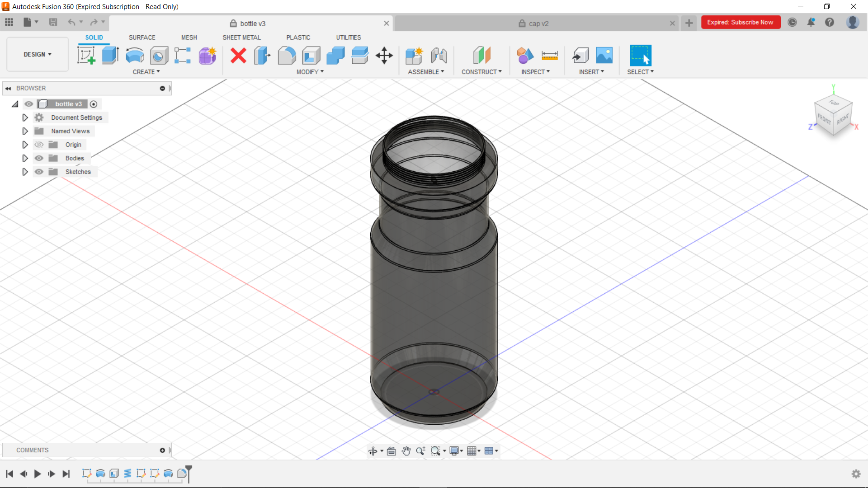Open the Measure tool
The height and width of the screenshot is (488, 868).
[549, 56]
